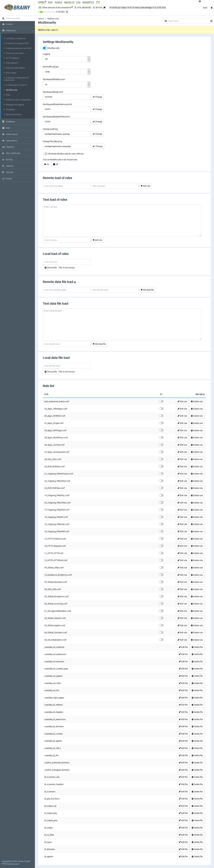Screen dimensions: 214x868
Task: Open Manage site logging sidebar item
Action: (15, 105)
